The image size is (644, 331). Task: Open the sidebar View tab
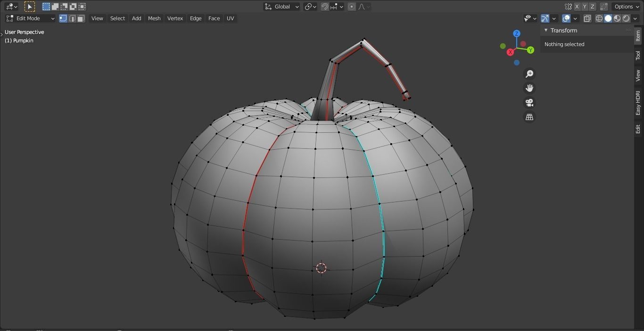(x=638, y=75)
